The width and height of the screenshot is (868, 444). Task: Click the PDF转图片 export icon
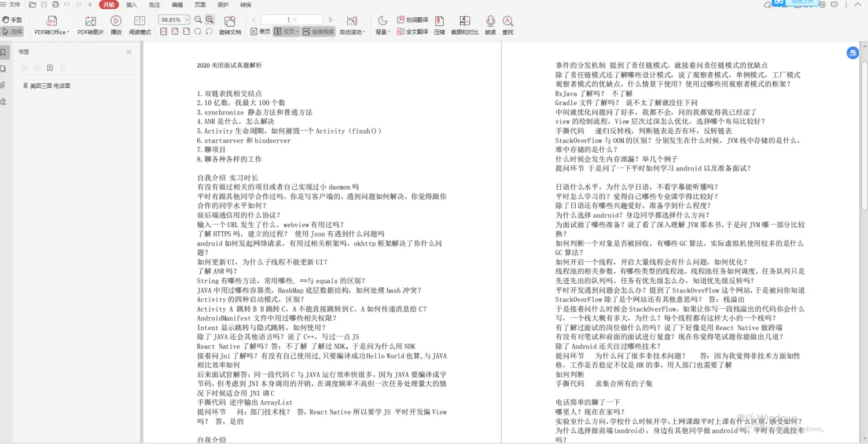90,24
